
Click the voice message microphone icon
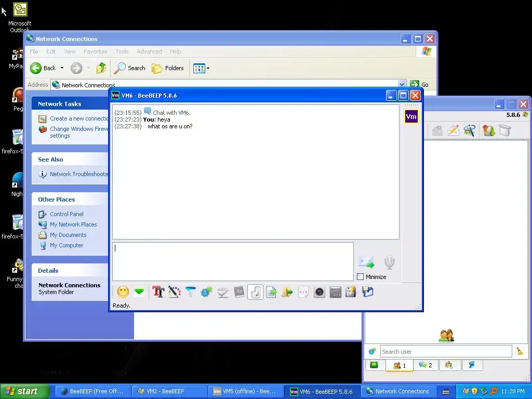click(x=390, y=262)
